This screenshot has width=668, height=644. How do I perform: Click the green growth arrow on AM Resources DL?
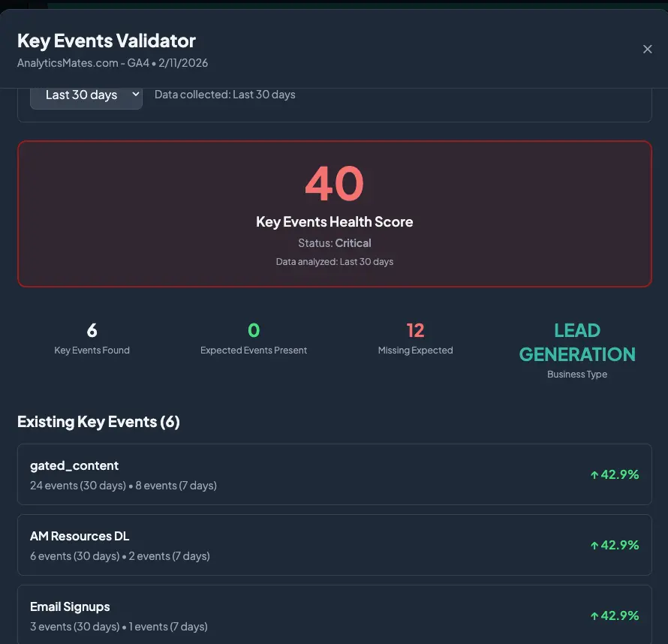click(596, 544)
